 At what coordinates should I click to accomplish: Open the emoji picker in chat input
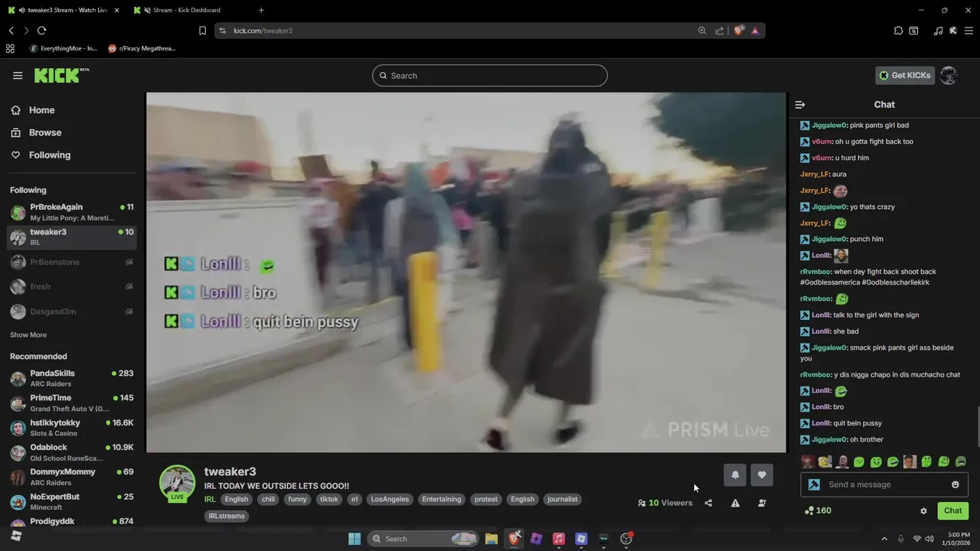click(955, 484)
